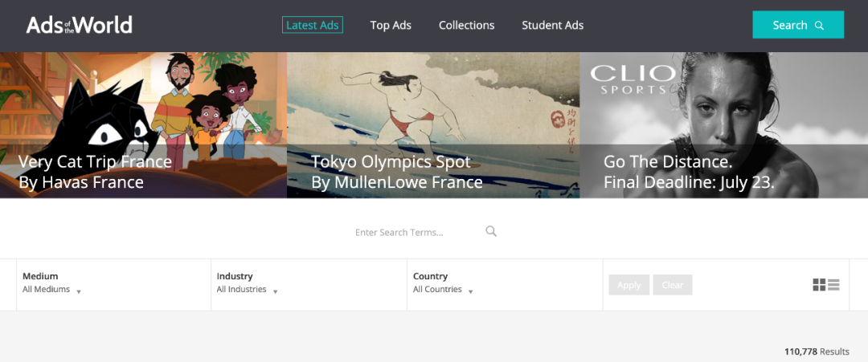Switch to grid view layout
The width and height of the screenshot is (868, 362).
(819, 285)
